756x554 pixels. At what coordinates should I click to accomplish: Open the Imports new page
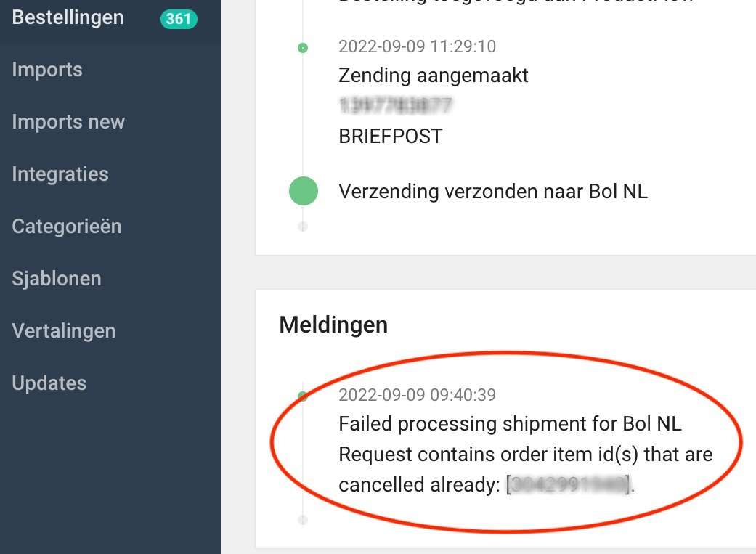click(x=68, y=122)
